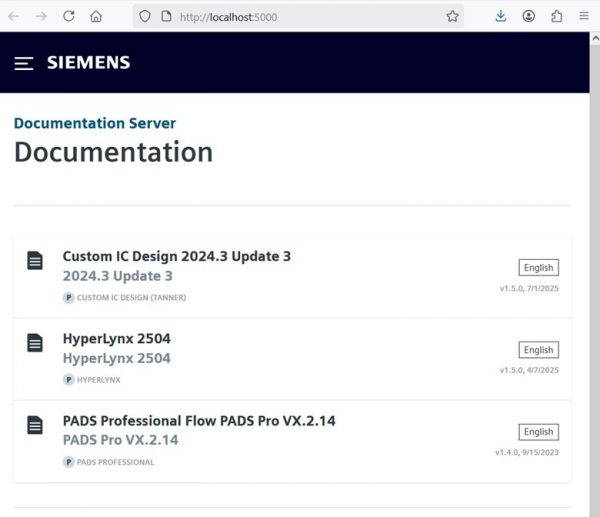Open the browser home page icon
The width and height of the screenshot is (600, 517).
[96, 16]
